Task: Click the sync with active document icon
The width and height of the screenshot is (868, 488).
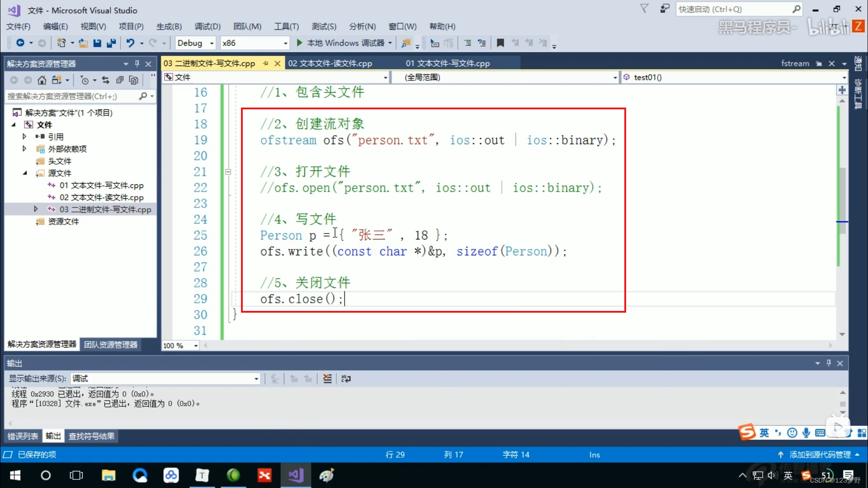Action: [x=105, y=80]
